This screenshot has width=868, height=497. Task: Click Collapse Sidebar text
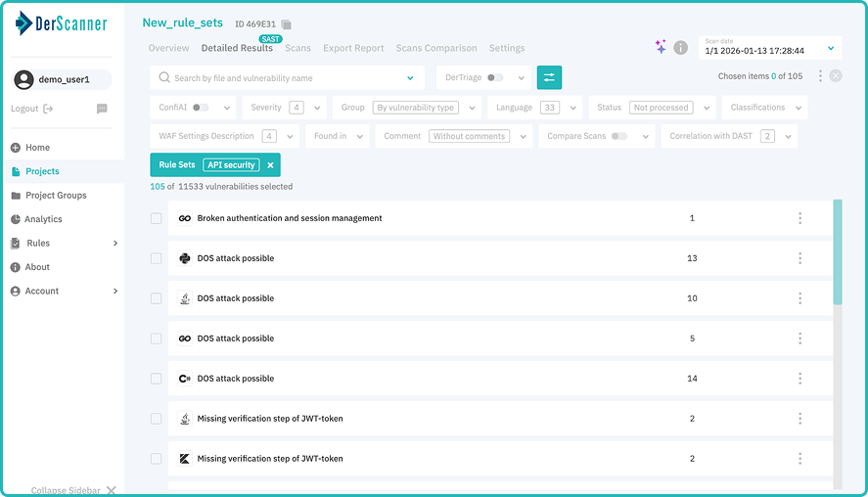coord(66,490)
